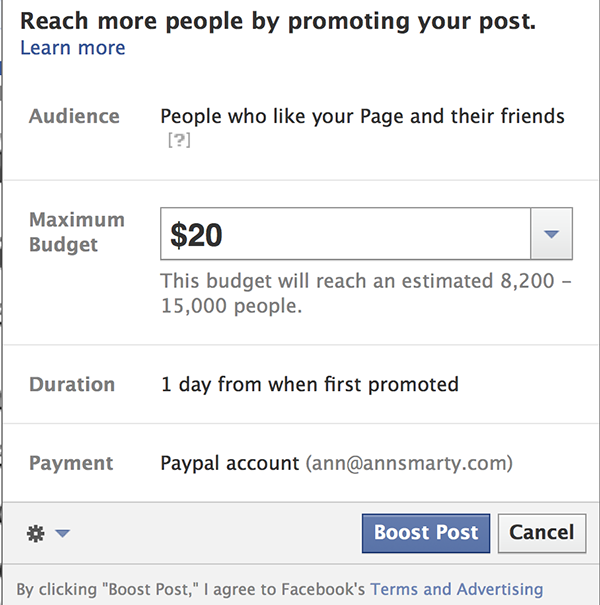The image size is (600, 605).
Task: Select the audience description text
Action: click(362, 117)
